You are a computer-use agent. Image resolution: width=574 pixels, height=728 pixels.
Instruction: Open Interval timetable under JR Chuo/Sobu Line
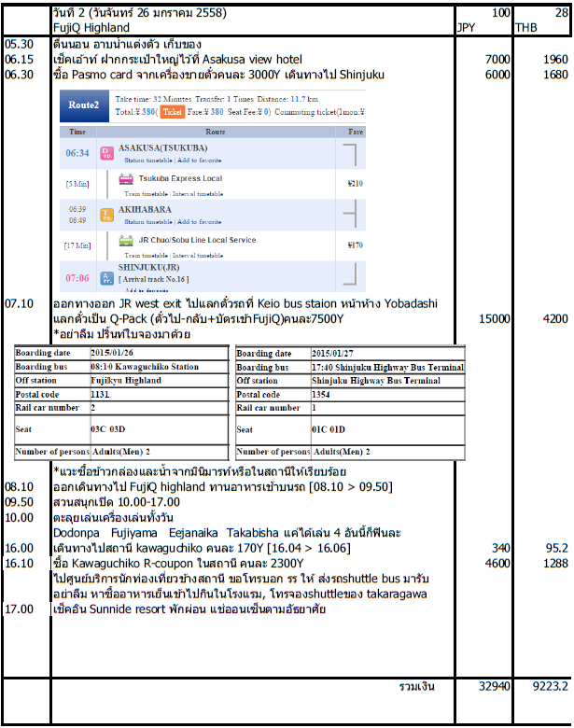[x=198, y=256]
